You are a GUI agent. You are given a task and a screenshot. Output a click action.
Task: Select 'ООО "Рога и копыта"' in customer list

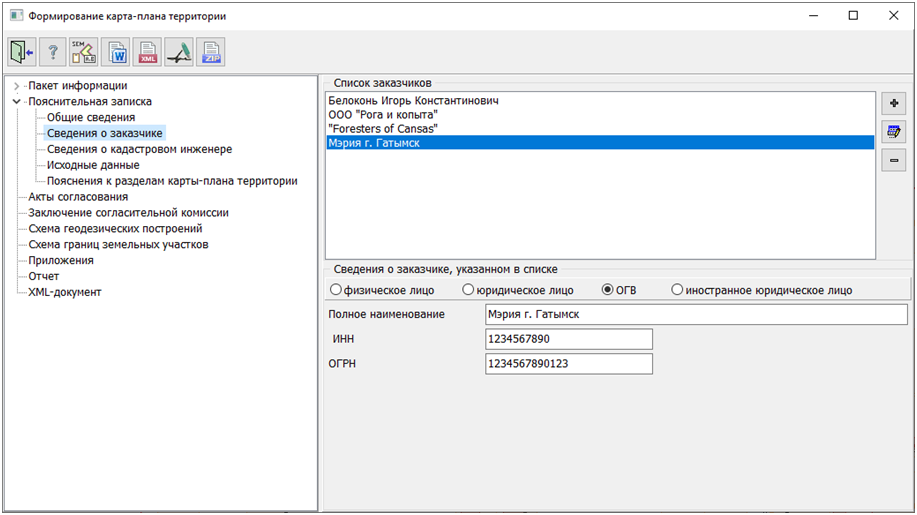383,115
